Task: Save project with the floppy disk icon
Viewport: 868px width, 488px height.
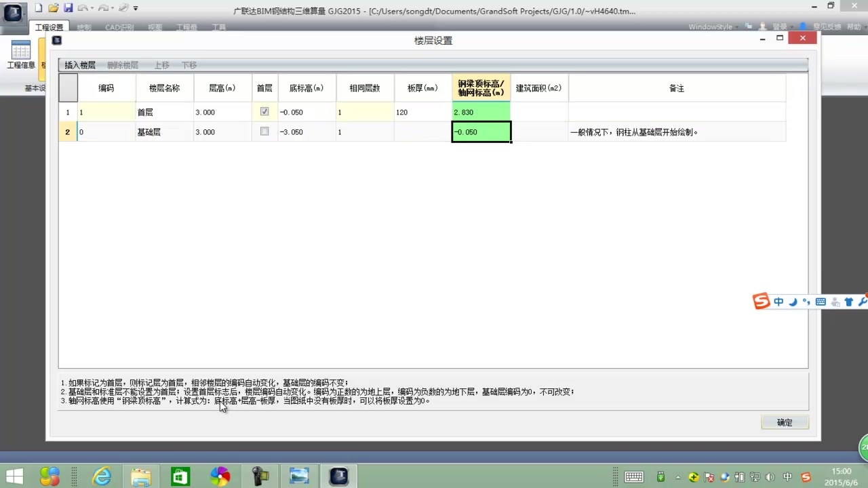Action: coord(68,8)
